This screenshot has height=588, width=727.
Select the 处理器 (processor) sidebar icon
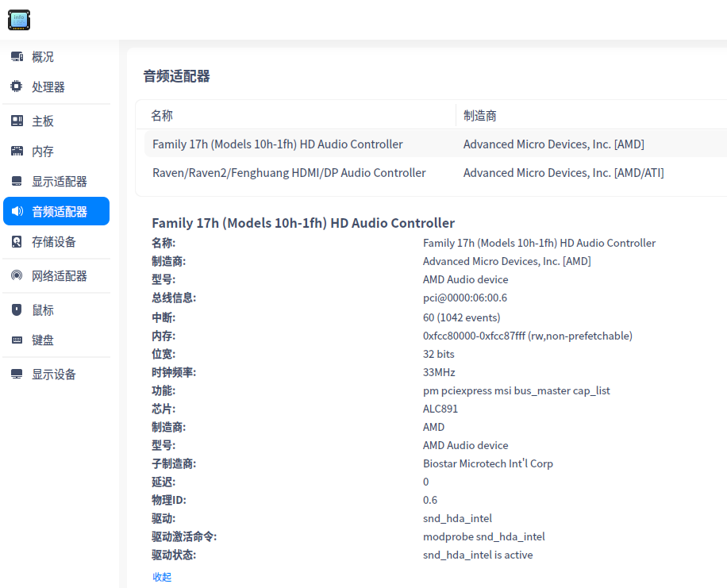17,87
